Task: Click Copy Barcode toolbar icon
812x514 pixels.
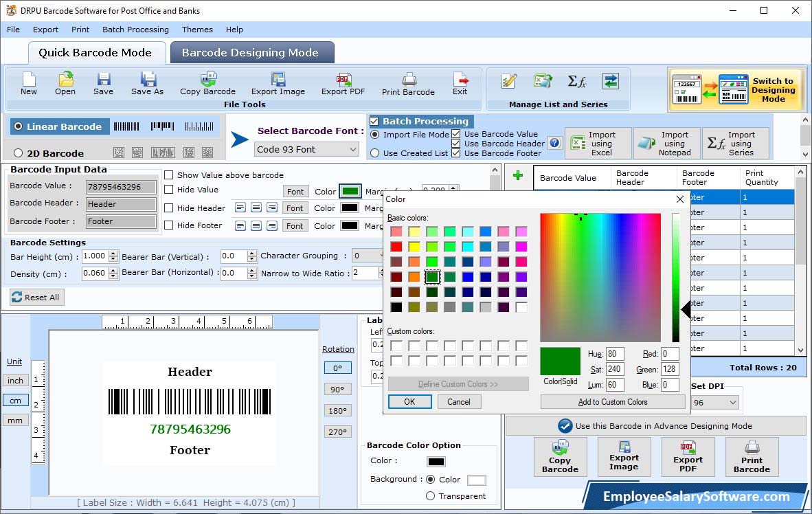Action: [x=207, y=84]
